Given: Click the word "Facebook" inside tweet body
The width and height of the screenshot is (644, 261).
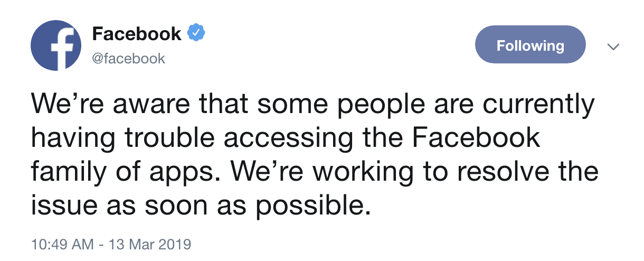Looking at the screenshot, I should point(475,138).
